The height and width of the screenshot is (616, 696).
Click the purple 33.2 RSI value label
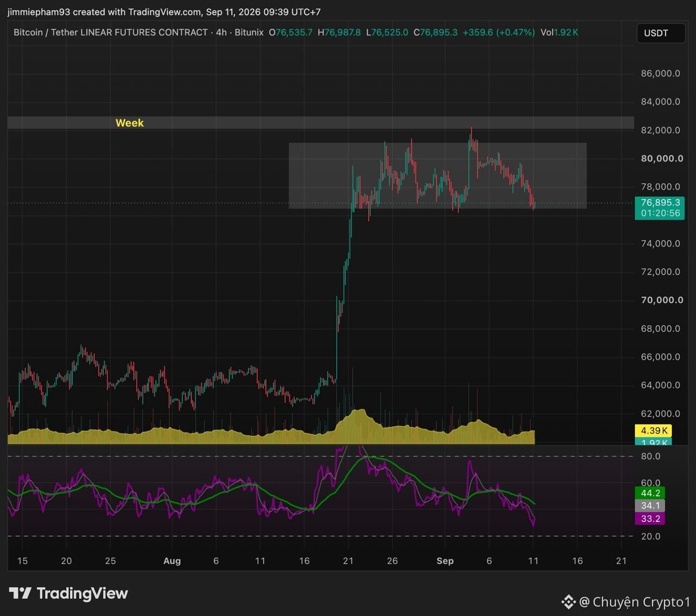point(650,519)
